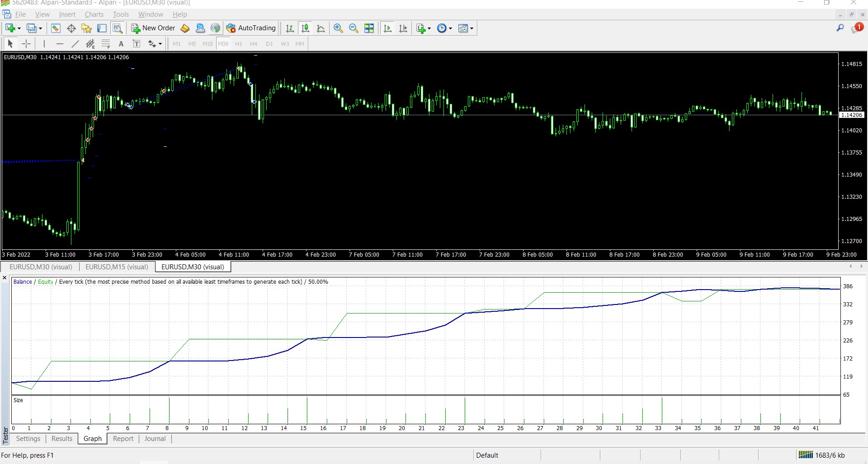This screenshot has height=464, width=868.
Task: Click the Default profile status field
Action: pyautogui.click(x=507, y=455)
